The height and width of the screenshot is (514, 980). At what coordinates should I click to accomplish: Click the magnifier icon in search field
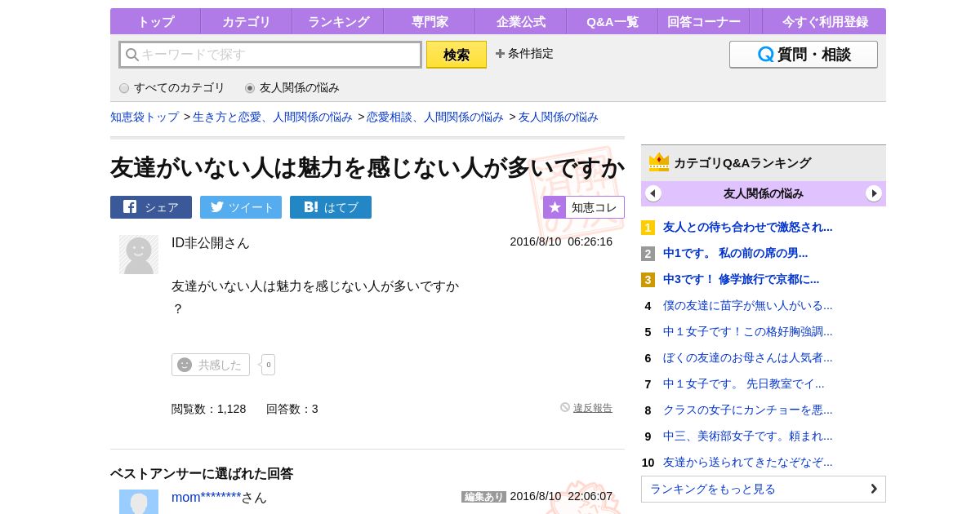click(131, 55)
